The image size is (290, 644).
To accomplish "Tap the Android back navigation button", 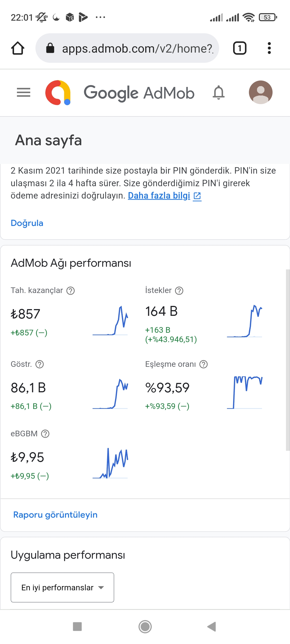I will point(212,627).
